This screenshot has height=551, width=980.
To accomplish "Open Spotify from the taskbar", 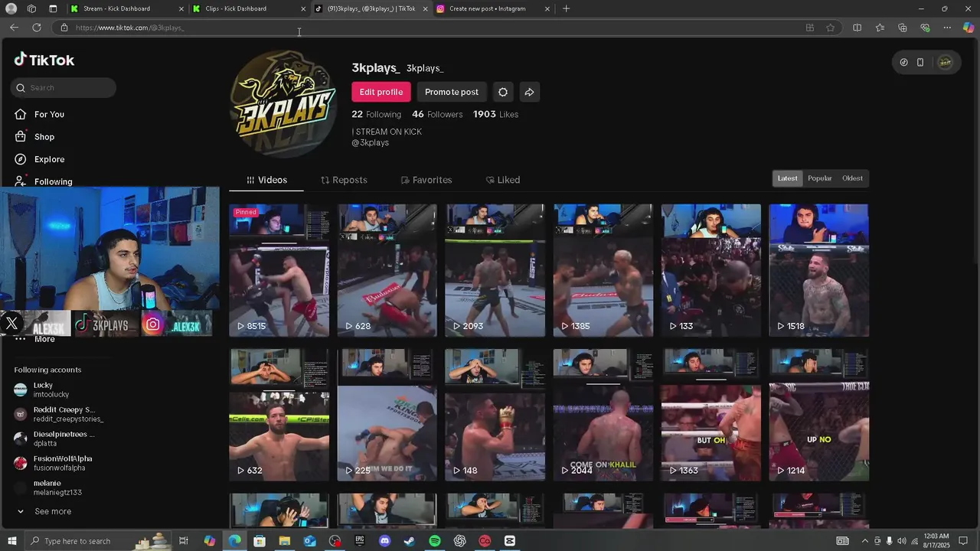I will 435,541.
